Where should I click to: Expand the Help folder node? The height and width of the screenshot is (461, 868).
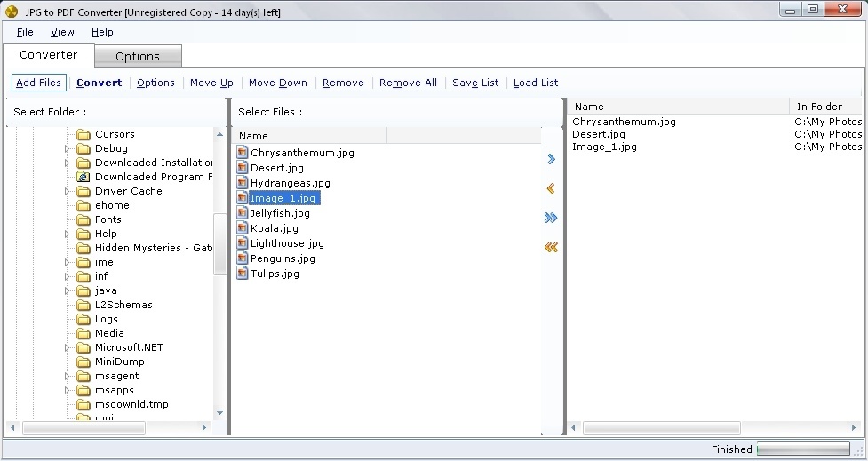(67, 234)
